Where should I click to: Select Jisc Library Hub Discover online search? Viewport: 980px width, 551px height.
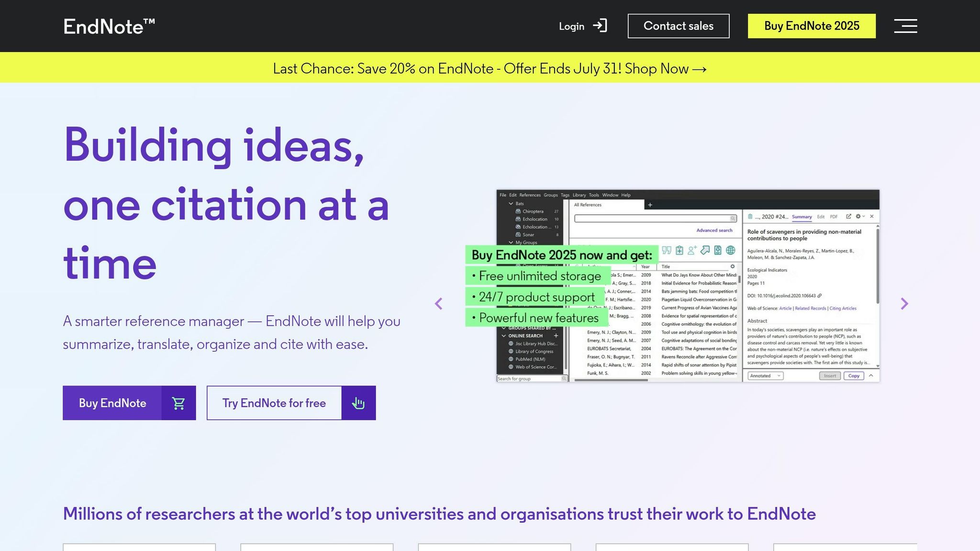click(533, 344)
